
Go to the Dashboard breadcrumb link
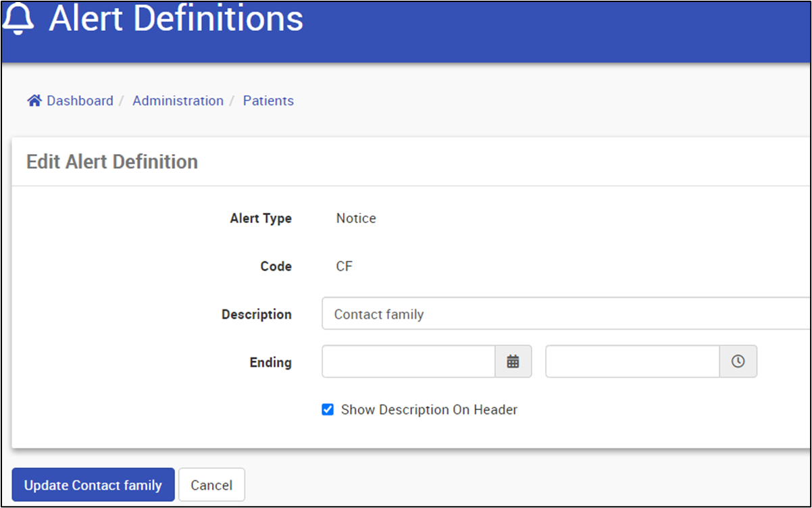coord(80,101)
